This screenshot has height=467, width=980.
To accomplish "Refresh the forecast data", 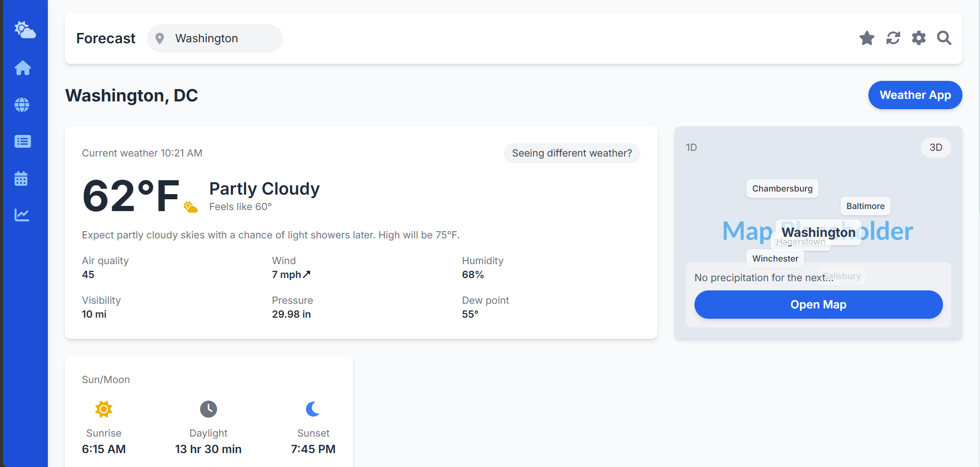I will coord(893,38).
